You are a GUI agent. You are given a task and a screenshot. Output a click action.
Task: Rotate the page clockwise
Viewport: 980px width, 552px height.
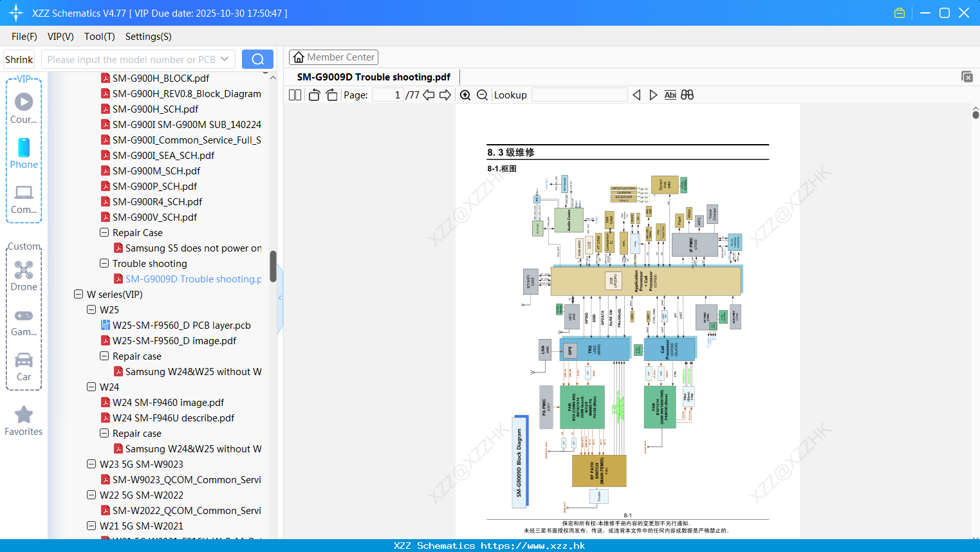point(331,95)
